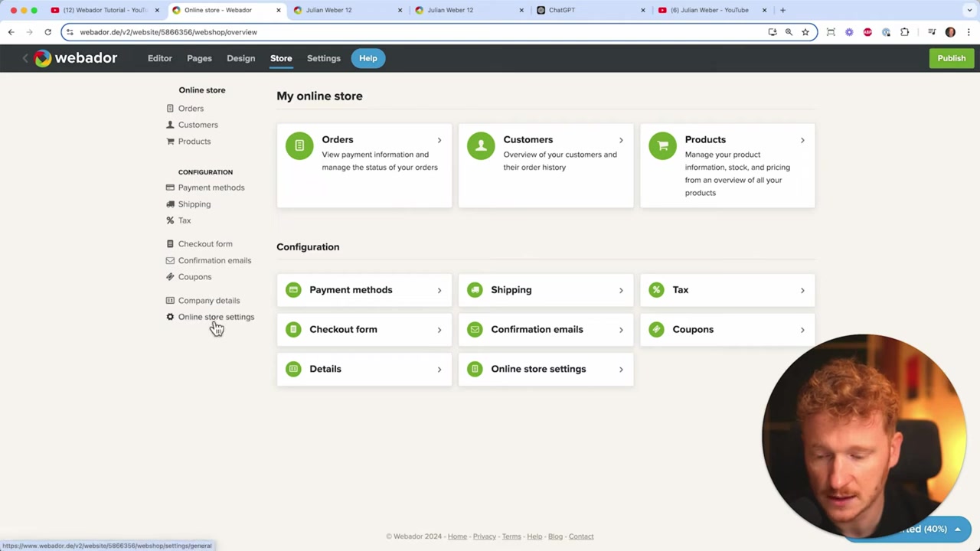Image resolution: width=980 pixels, height=551 pixels.
Task: Click the sidebar Company details icon
Action: coord(170,301)
